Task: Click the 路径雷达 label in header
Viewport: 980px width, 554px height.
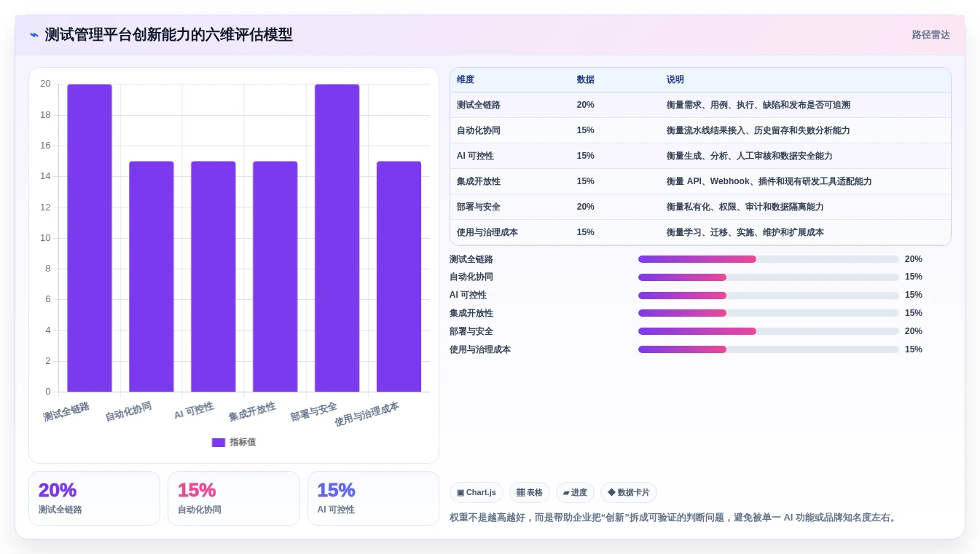Action: 930,35
